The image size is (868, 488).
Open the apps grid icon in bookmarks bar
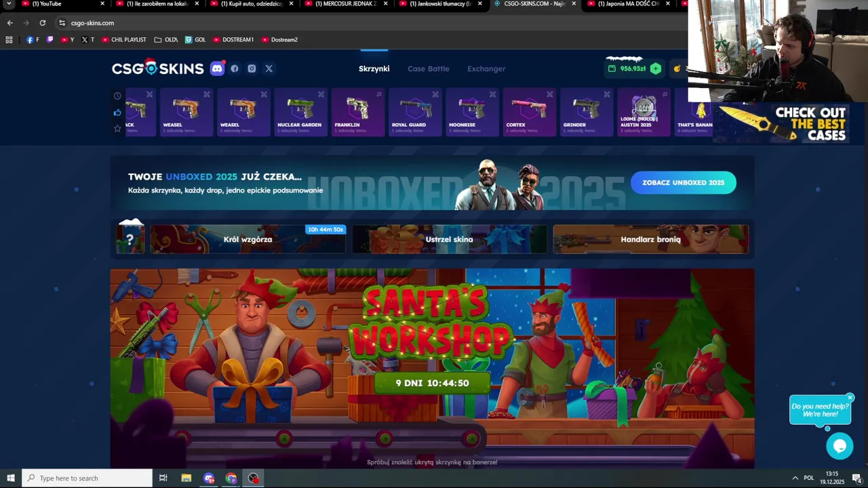(x=9, y=39)
